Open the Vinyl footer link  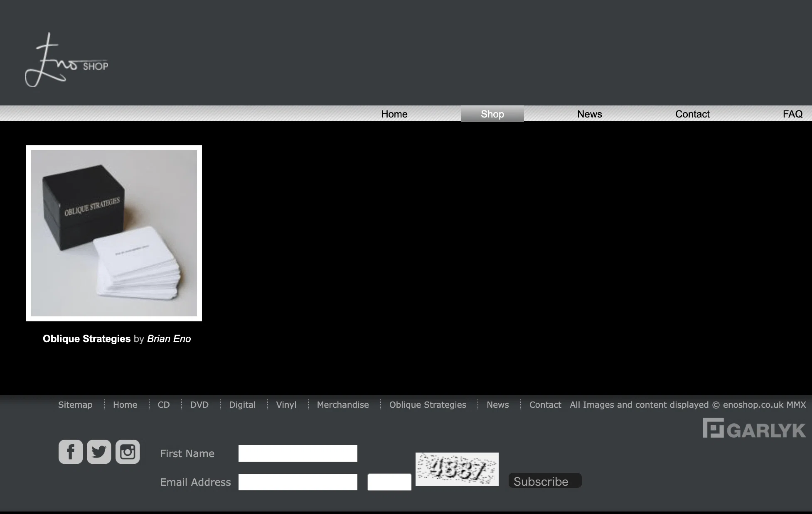(286, 405)
